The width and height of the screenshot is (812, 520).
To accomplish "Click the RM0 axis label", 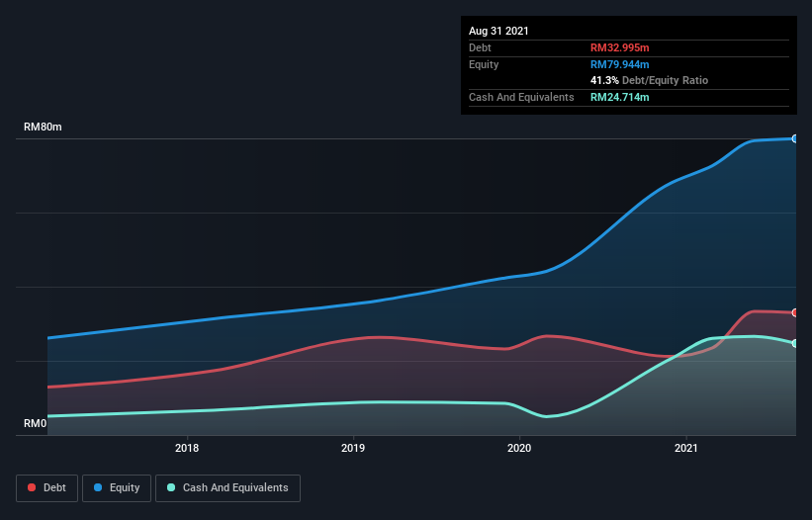I will 36,423.
